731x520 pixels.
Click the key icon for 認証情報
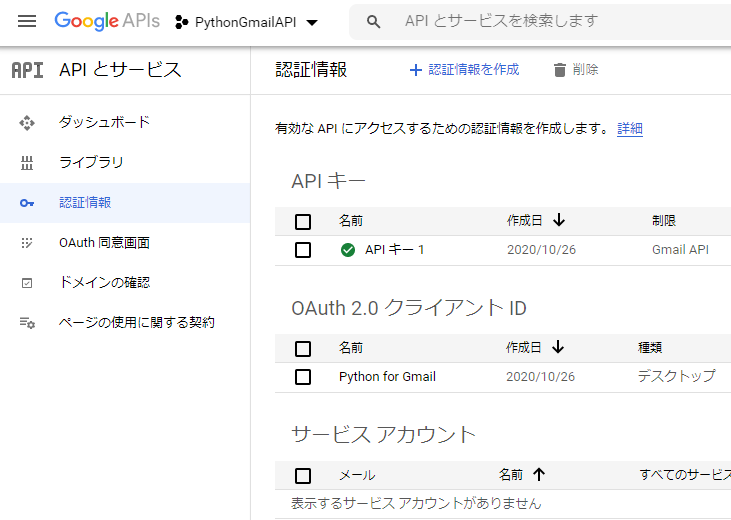click(x=27, y=203)
